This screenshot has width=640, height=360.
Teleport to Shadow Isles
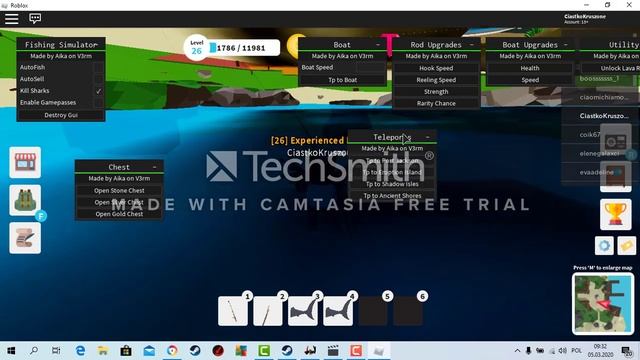coord(392,184)
